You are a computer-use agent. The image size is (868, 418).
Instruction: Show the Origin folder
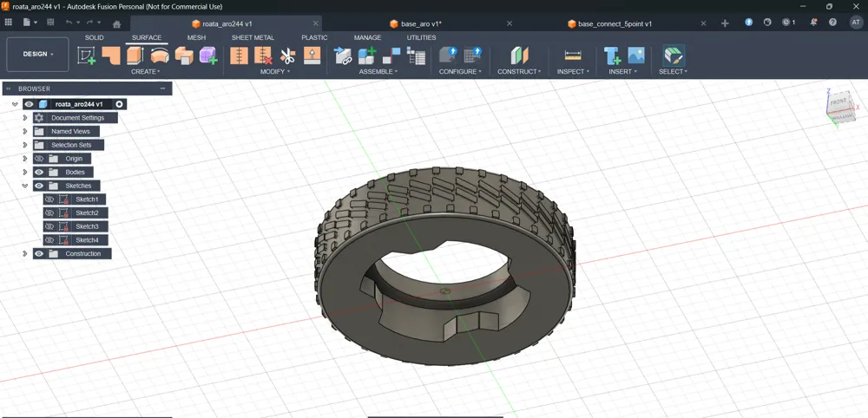pos(39,159)
